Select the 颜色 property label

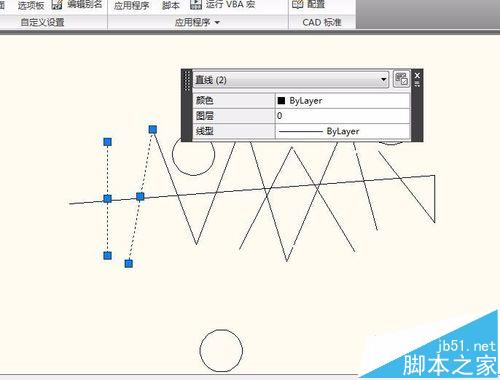tap(204, 100)
